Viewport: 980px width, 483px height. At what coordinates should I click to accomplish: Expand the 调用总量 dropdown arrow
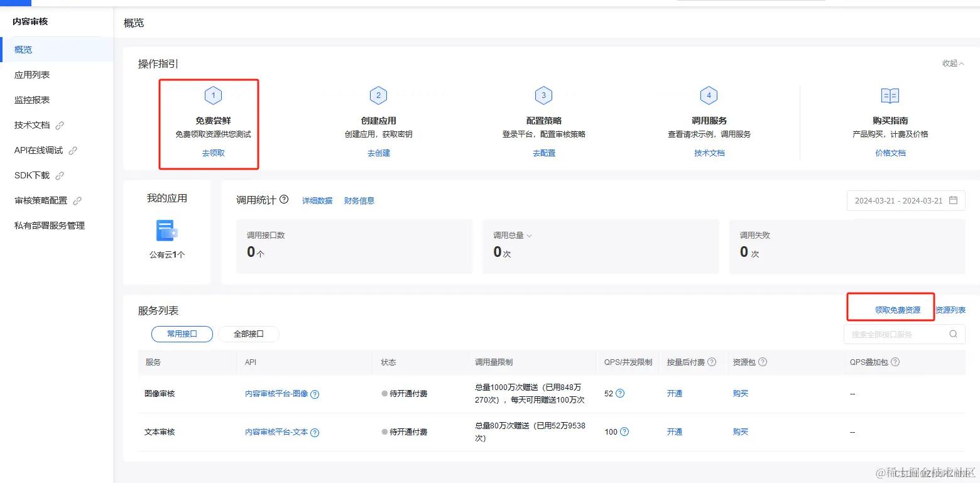click(x=529, y=236)
